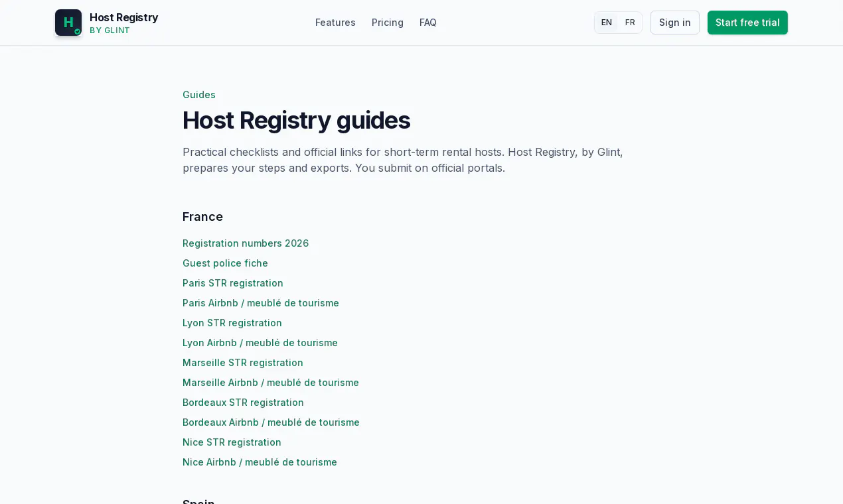
Task: Open Bordeaux Airbnb / meublé de tourisme
Action: pyautogui.click(x=271, y=422)
